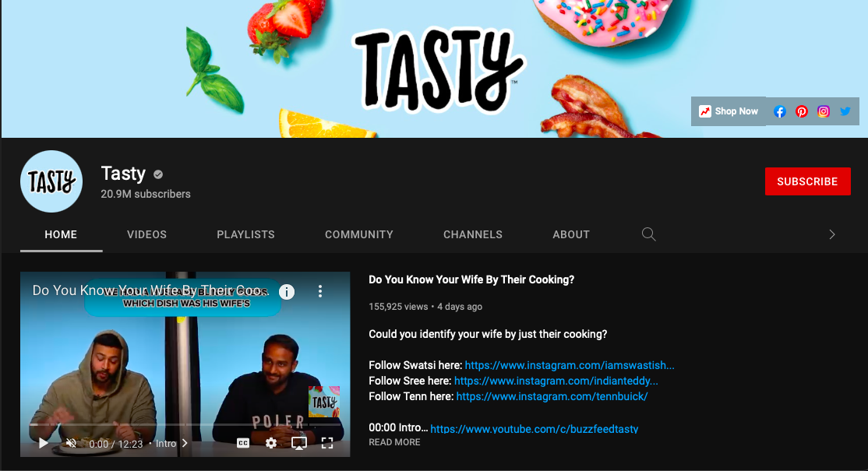Click the 155,925 views text
This screenshot has width=868, height=471.
pyautogui.click(x=398, y=307)
